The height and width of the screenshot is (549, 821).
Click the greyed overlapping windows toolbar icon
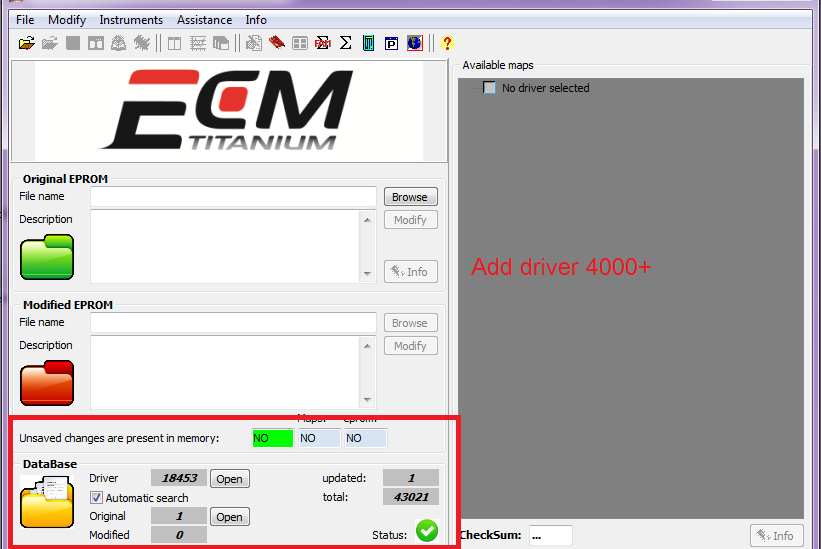[220, 43]
